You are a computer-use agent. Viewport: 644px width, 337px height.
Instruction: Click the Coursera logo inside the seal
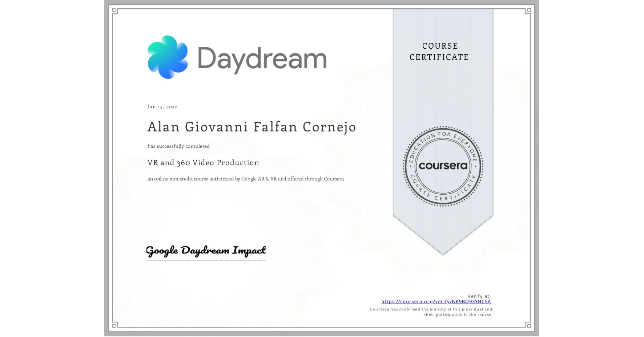(x=443, y=166)
